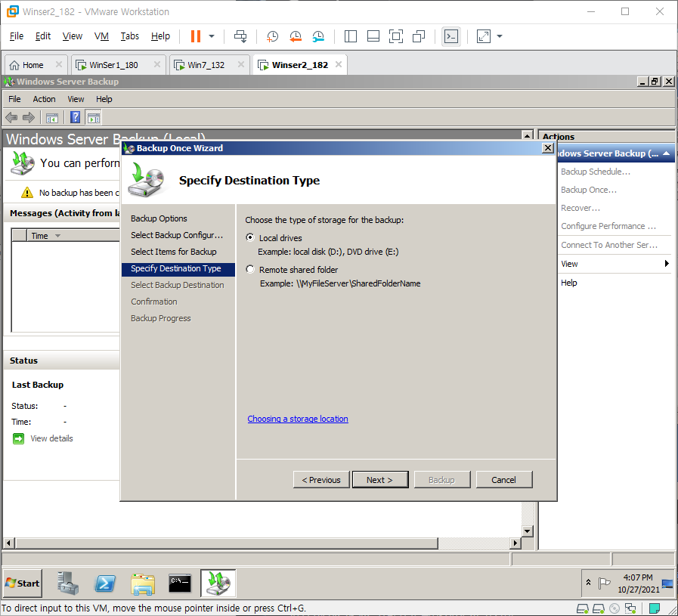This screenshot has height=616, width=678.
Task: Click Help in the Actions pane
Action: tap(568, 283)
